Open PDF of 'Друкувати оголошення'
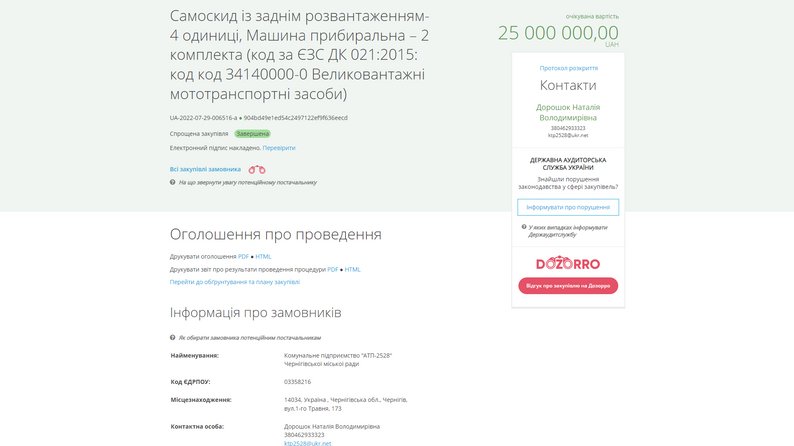The image size is (794, 446). pyautogui.click(x=243, y=257)
